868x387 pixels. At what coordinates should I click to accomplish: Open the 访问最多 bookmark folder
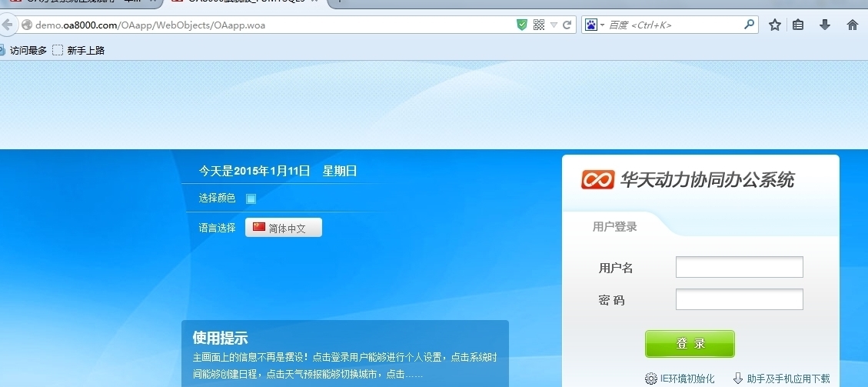[x=23, y=50]
